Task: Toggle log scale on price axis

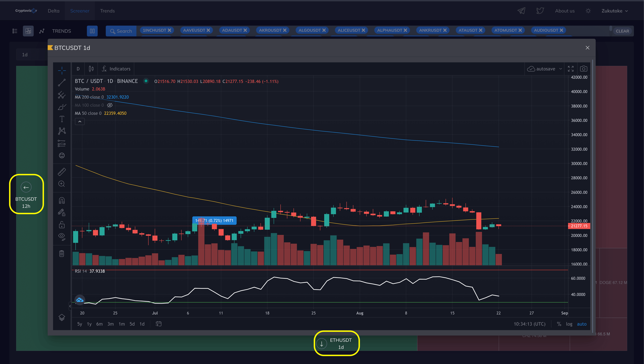Action: pyautogui.click(x=569, y=324)
